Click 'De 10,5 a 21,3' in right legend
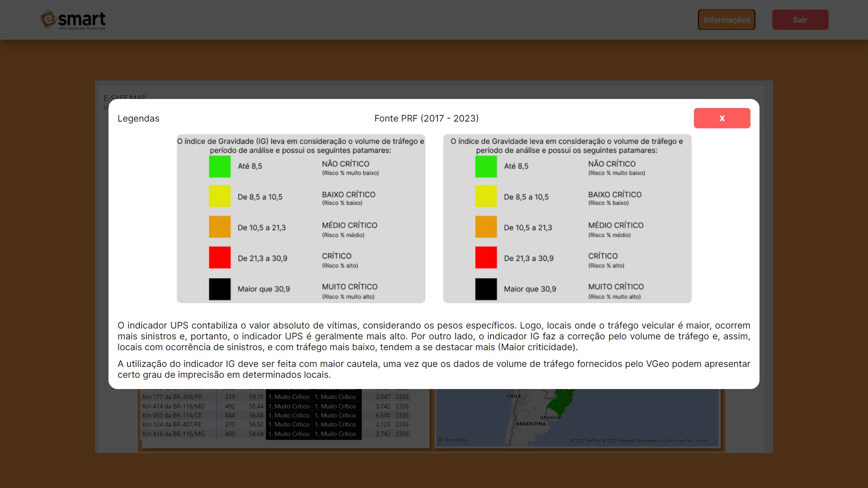The image size is (868, 488). pos(528,228)
